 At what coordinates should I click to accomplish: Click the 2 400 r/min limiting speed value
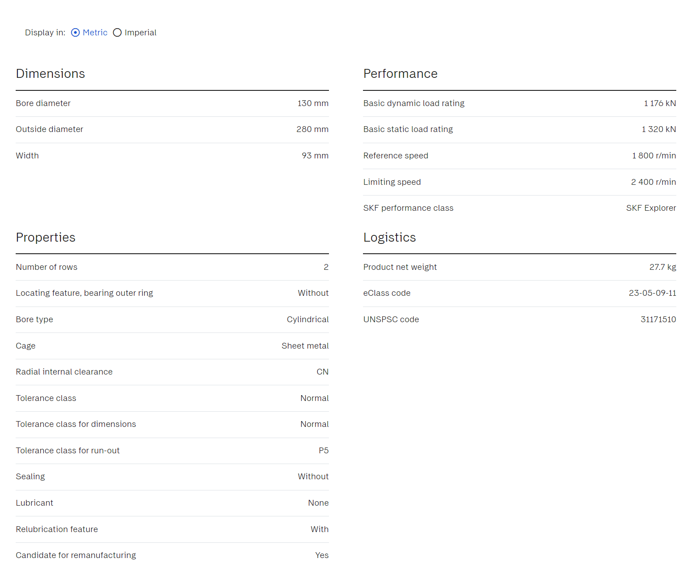[x=653, y=182]
